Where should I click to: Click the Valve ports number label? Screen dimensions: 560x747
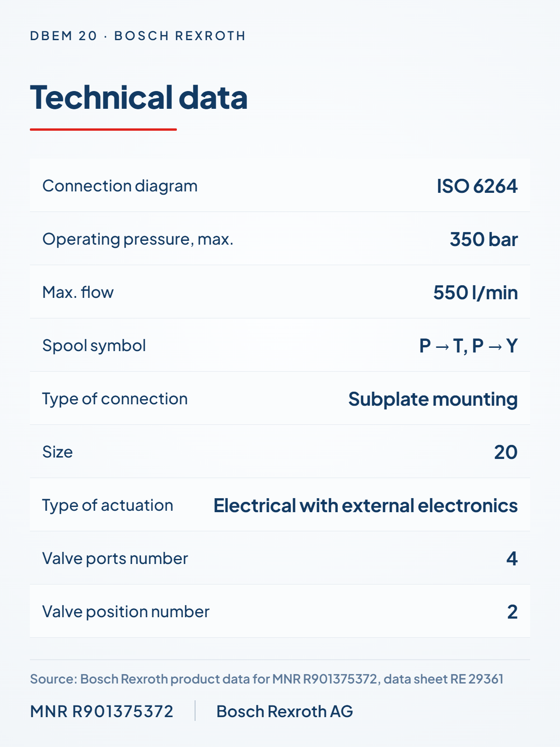pos(115,558)
